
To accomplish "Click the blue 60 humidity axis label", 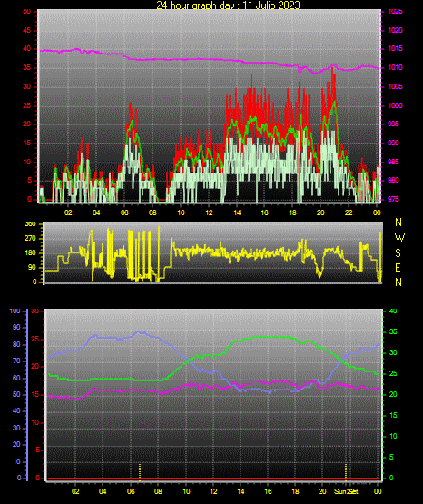I will 16,379.
